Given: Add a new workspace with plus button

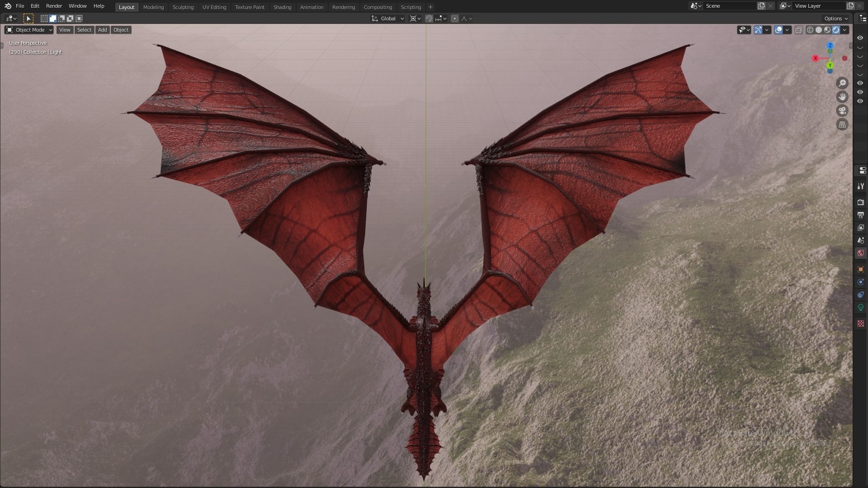Looking at the screenshot, I should tap(430, 7).
